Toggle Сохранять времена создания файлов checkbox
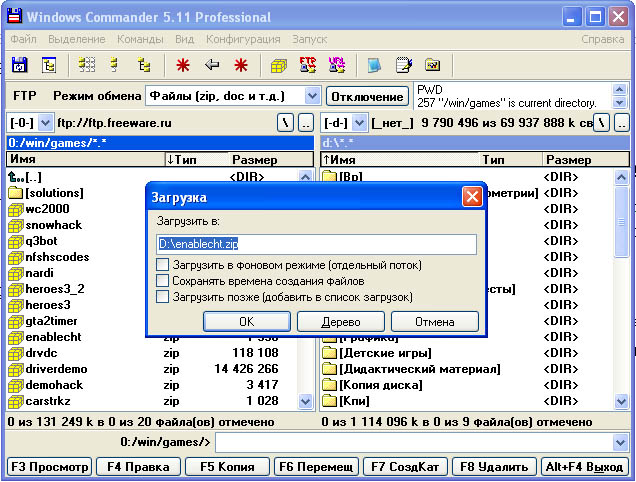Viewport: 636px width, 482px height. click(x=163, y=281)
